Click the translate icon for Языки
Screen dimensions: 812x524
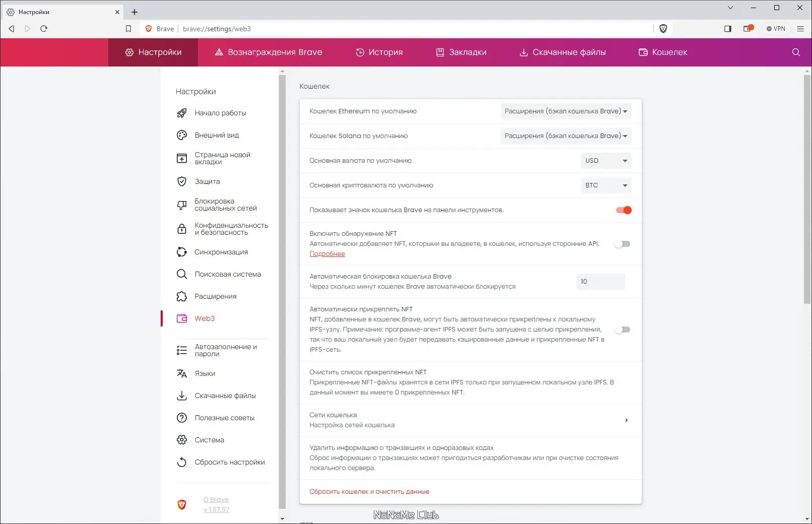tap(182, 373)
